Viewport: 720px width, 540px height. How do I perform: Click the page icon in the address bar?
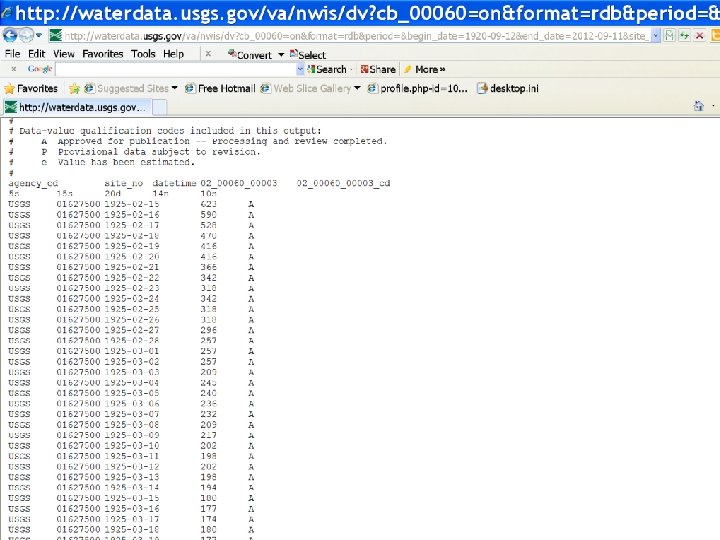tap(56, 35)
